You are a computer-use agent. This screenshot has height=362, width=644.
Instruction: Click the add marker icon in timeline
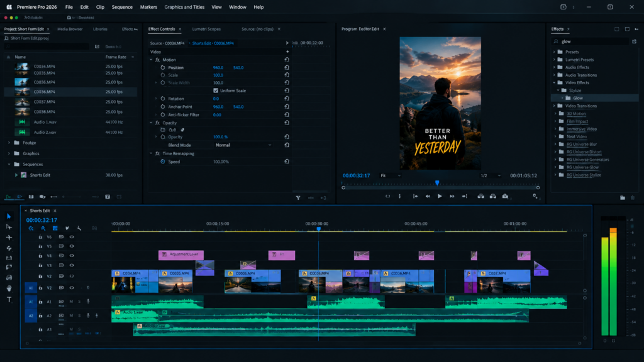point(67,228)
